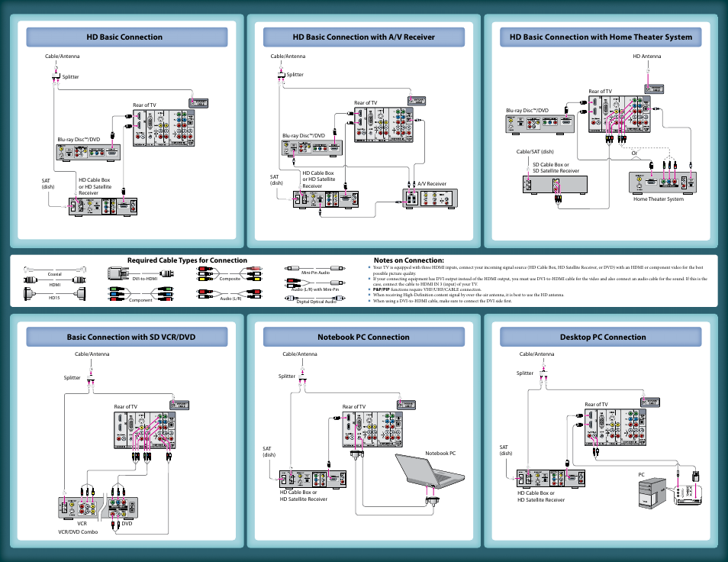Viewport: 728px width, 562px height.
Task: Click the Home Theater System device illustration
Action: click(x=662, y=182)
